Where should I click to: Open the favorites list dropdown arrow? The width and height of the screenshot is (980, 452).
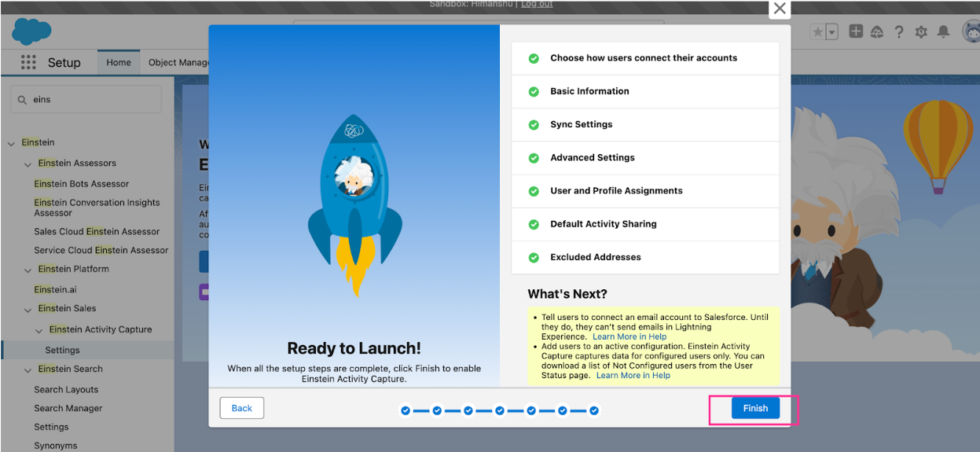831,32
